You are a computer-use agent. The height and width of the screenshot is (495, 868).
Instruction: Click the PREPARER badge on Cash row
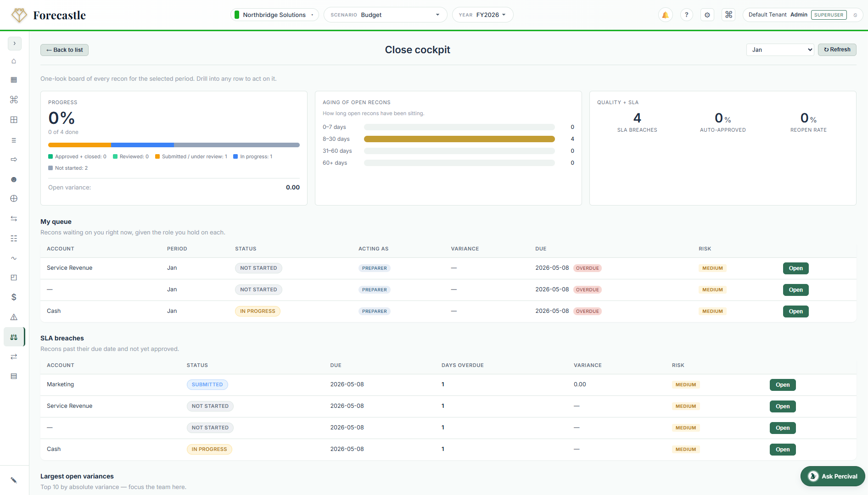(x=374, y=311)
